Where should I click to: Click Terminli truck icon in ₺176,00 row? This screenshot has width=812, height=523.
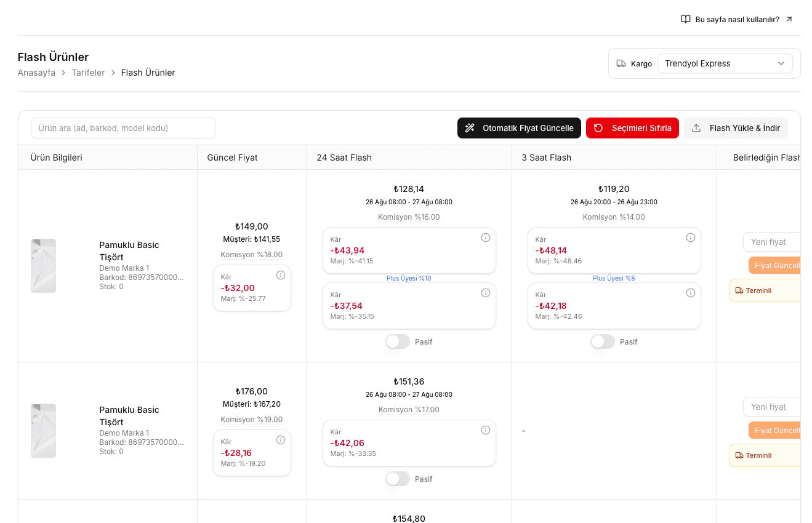(x=739, y=455)
